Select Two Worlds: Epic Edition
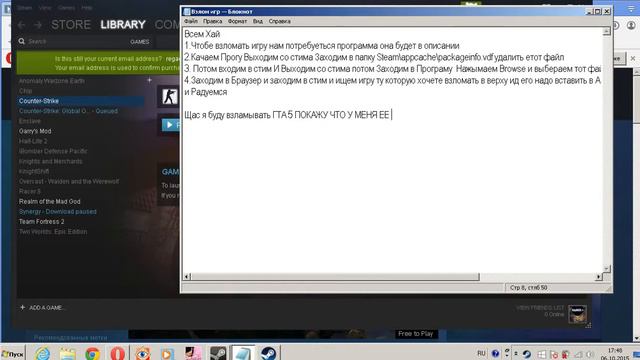 [53, 231]
